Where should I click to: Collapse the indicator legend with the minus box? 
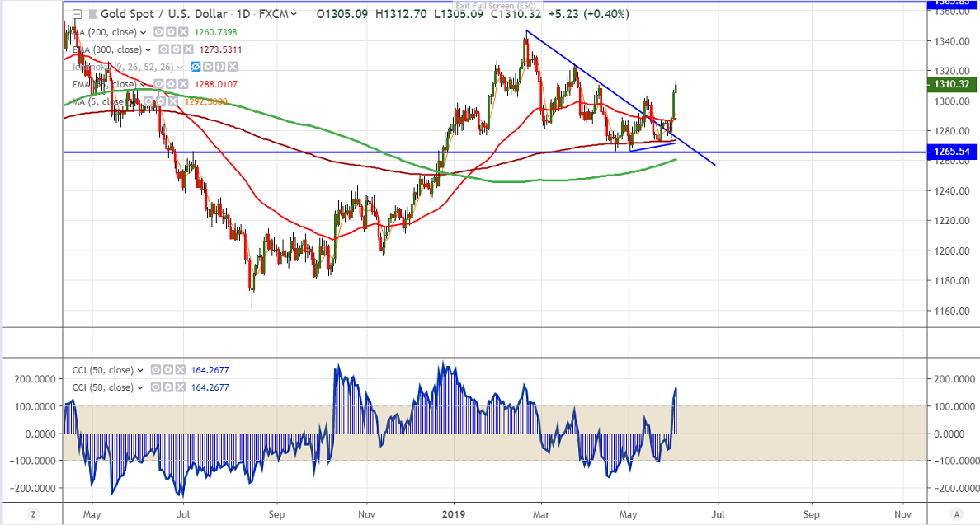pos(77,14)
